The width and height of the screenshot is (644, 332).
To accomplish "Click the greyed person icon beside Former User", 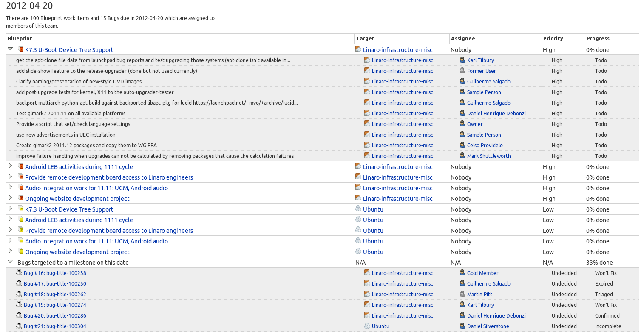I will point(462,71).
